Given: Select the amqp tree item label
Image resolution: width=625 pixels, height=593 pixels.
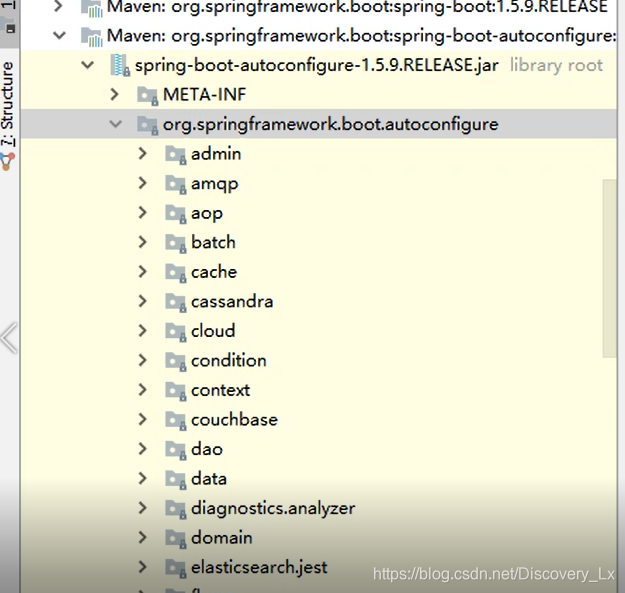Looking at the screenshot, I should coord(214,184).
